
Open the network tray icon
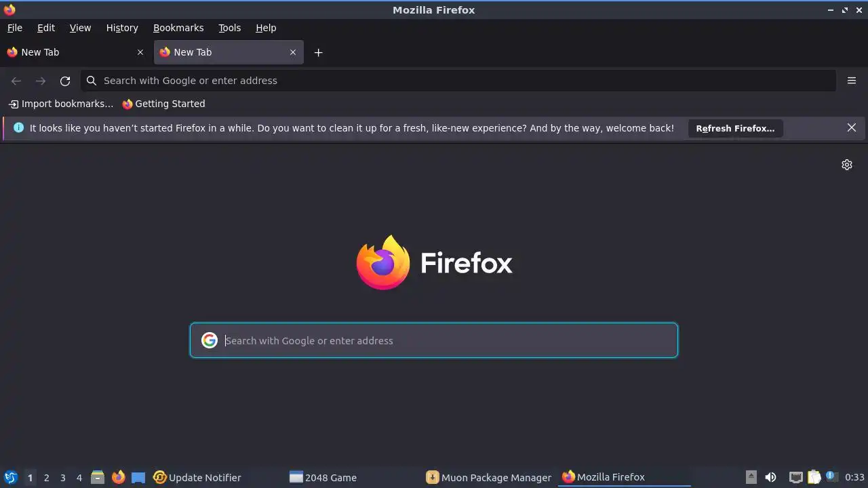pos(796,477)
